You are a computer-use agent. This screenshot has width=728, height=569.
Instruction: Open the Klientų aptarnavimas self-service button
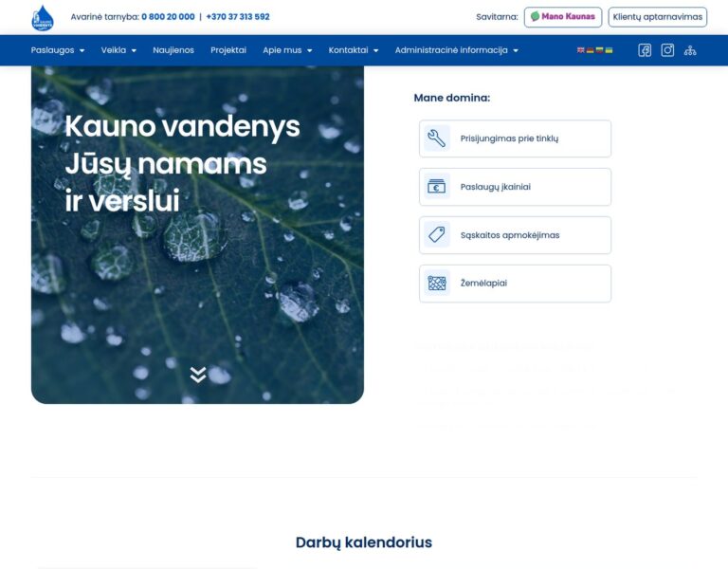click(657, 17)
